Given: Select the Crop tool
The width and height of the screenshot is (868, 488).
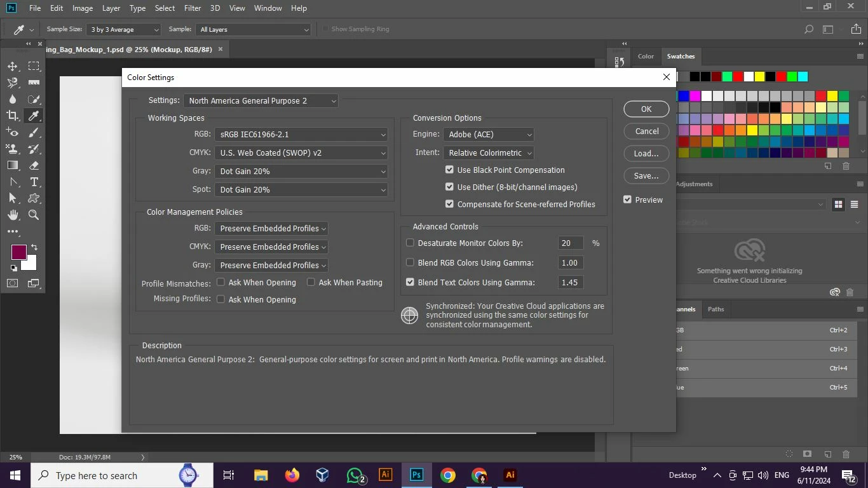Looking at the screenshot, I should (13, 116).
